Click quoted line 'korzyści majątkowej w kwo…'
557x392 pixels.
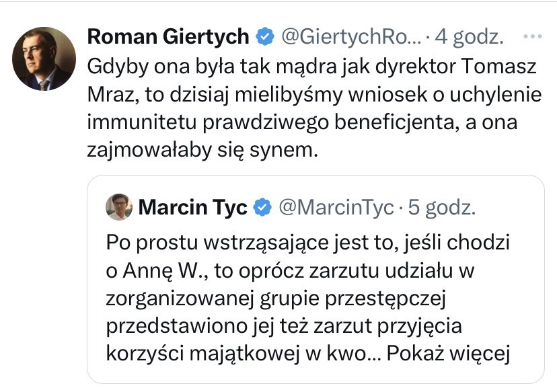tap(244, 353)
